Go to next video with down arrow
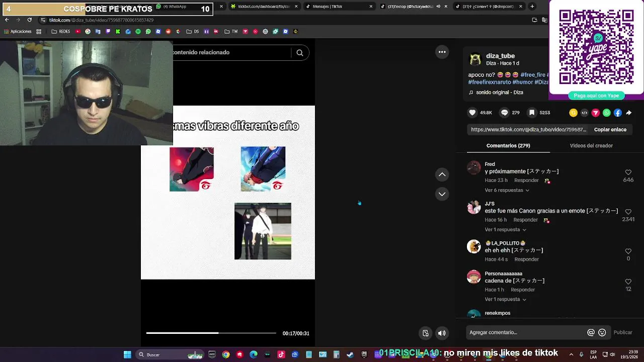 (442, 194)
